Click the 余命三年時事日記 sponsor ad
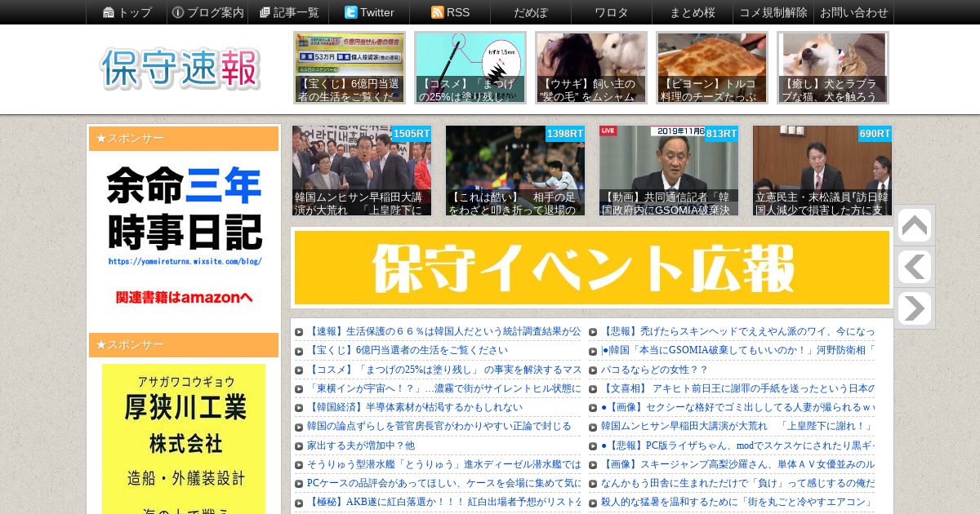The width and height of the screenshot is (980, 514). click(184, 237)
